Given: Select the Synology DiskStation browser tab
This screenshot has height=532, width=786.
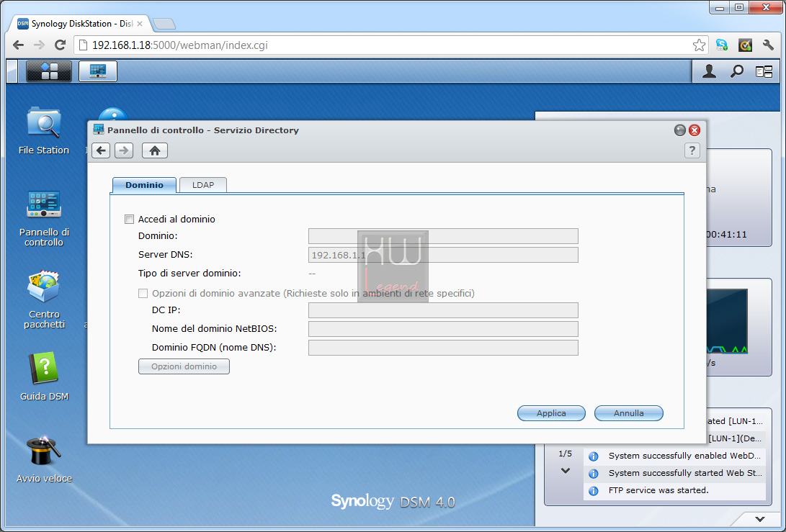Looking at the screenshot, I should (x=80, y=24).
